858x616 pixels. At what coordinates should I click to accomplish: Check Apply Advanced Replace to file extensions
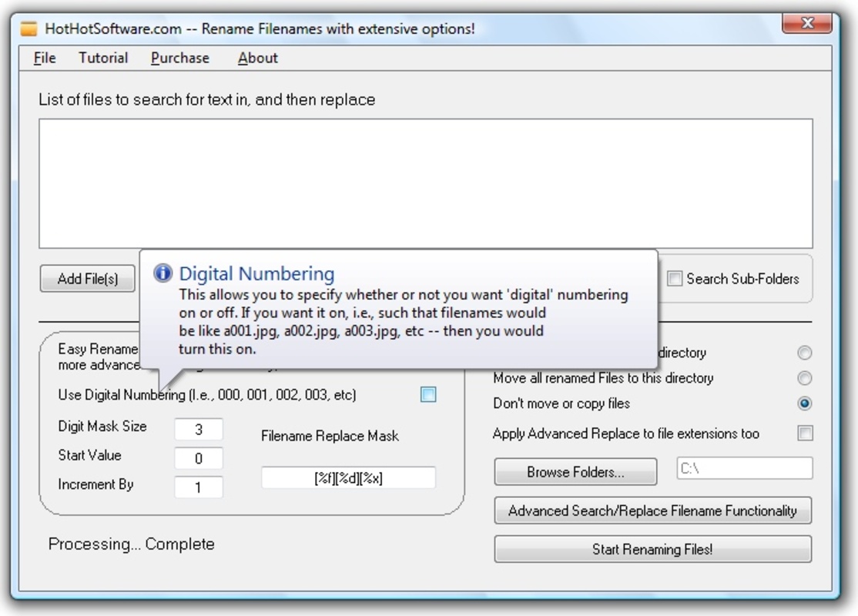805,434
